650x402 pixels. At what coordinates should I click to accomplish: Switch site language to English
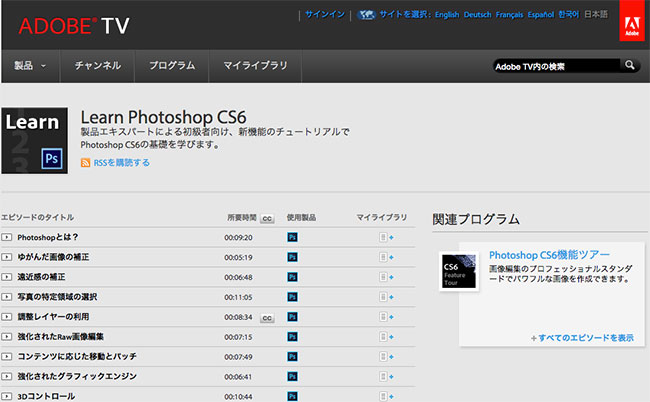[x=447, y=15]
